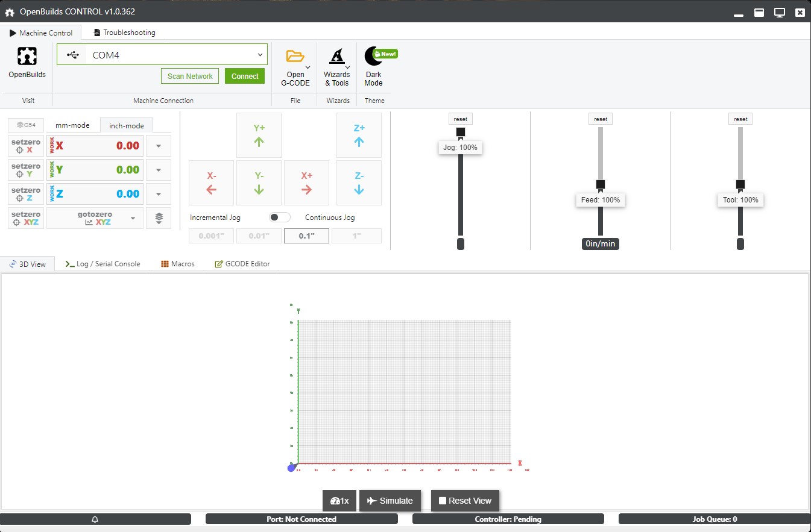Click the Feed 100% slider handle
This screenshot has width=811, height=532.
601,184
